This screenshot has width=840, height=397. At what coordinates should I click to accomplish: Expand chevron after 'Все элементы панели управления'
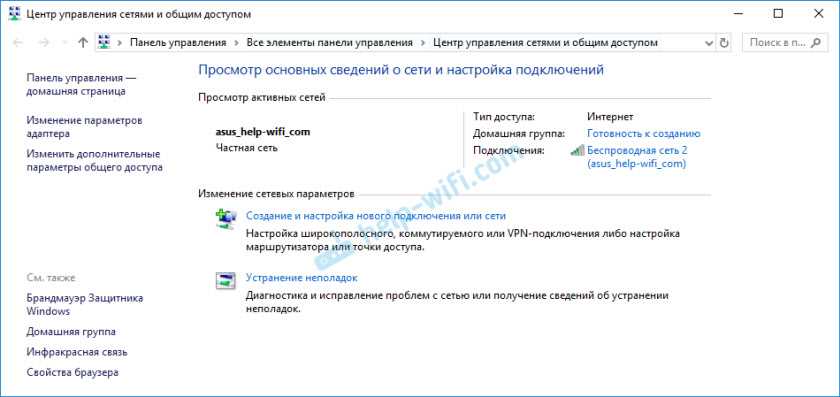pyautogui.click(x=423, y=42)
